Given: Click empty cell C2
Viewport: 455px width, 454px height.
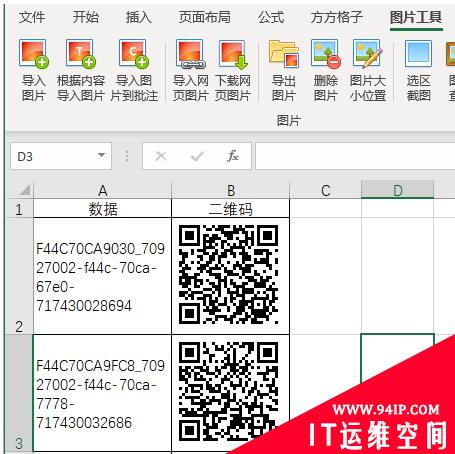Looking at the screenshot, I should 326,276.
